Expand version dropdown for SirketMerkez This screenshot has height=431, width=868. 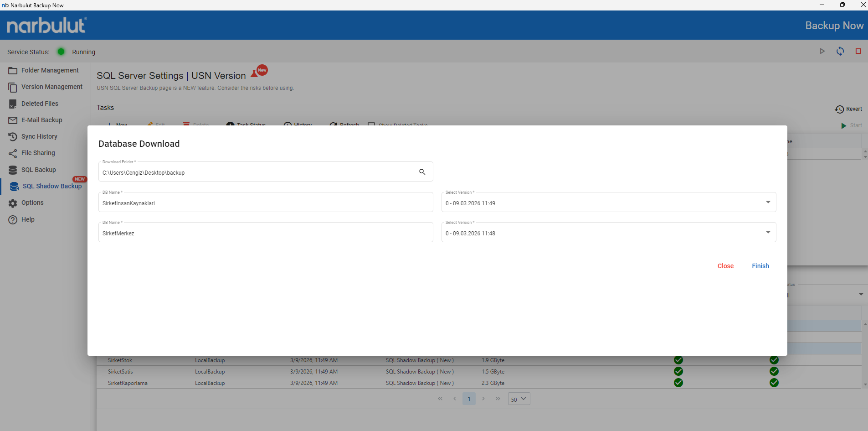point(768,233)
